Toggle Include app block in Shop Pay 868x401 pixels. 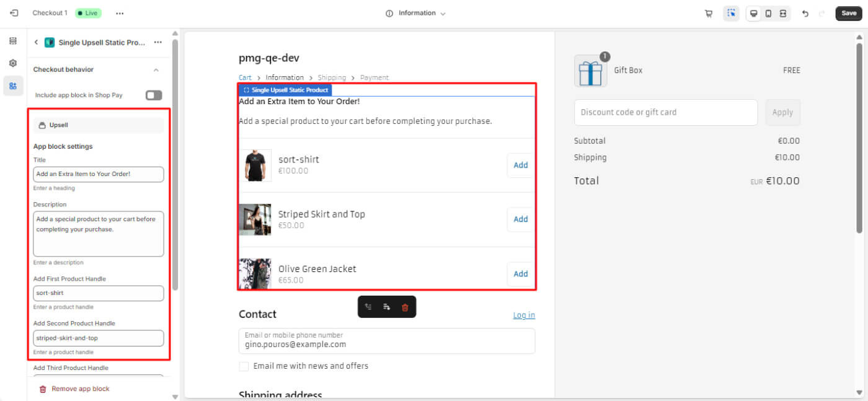point(153,95)
